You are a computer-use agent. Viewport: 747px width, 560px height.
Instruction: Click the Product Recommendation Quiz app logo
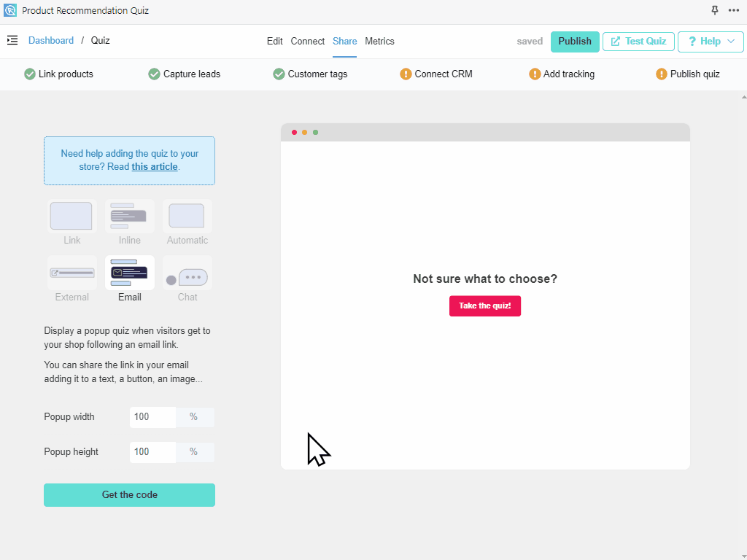(10, 10)
